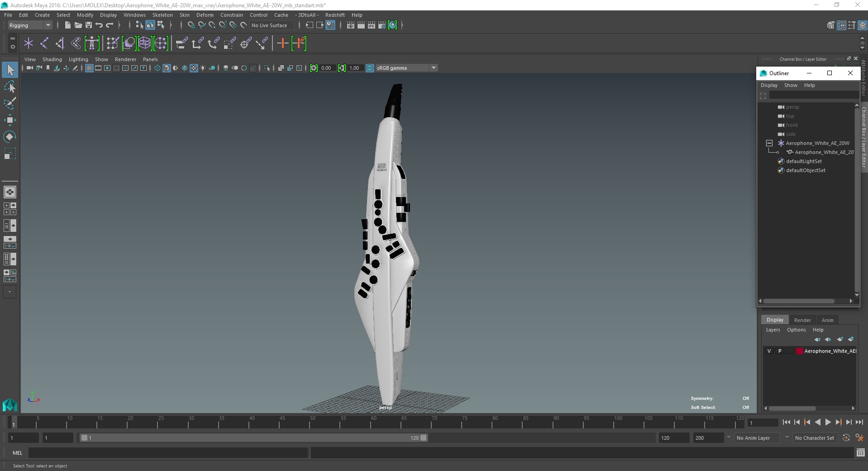Open the No Character Set dropdown
868x471 pixels.
[816, 438]
